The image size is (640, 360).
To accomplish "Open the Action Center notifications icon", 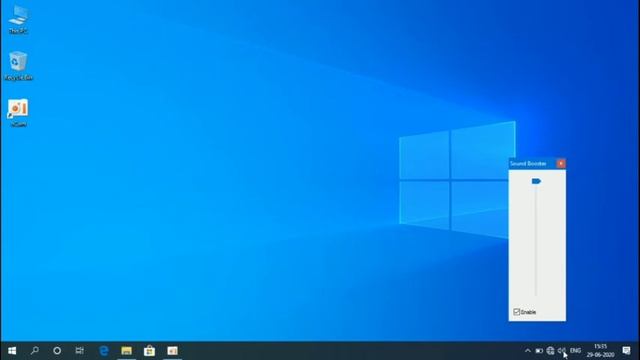I will (x=627, y=351).
